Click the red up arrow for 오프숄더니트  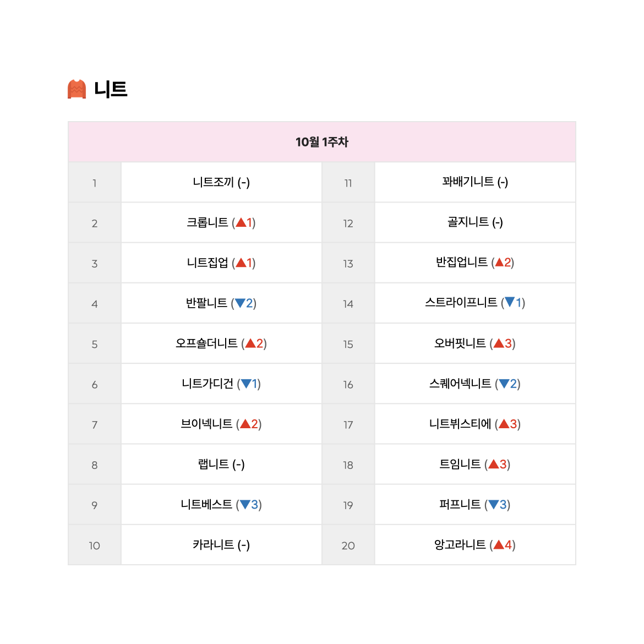250,343
